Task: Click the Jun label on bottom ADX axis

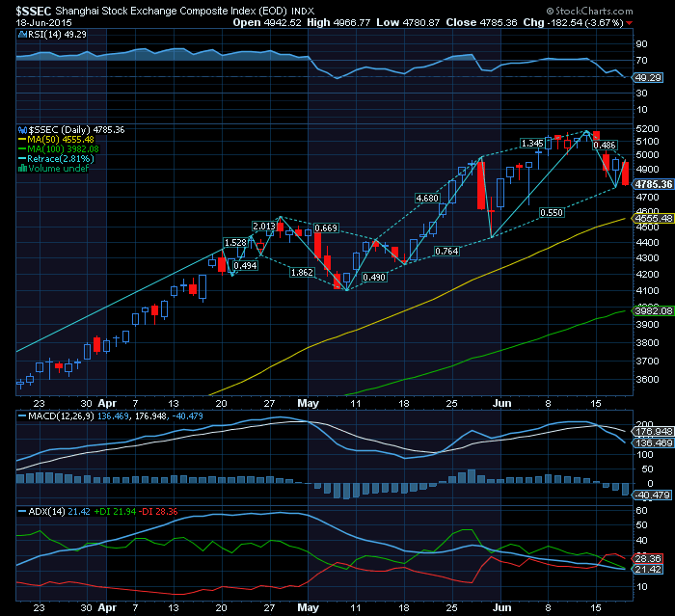Action: [502, 607]
